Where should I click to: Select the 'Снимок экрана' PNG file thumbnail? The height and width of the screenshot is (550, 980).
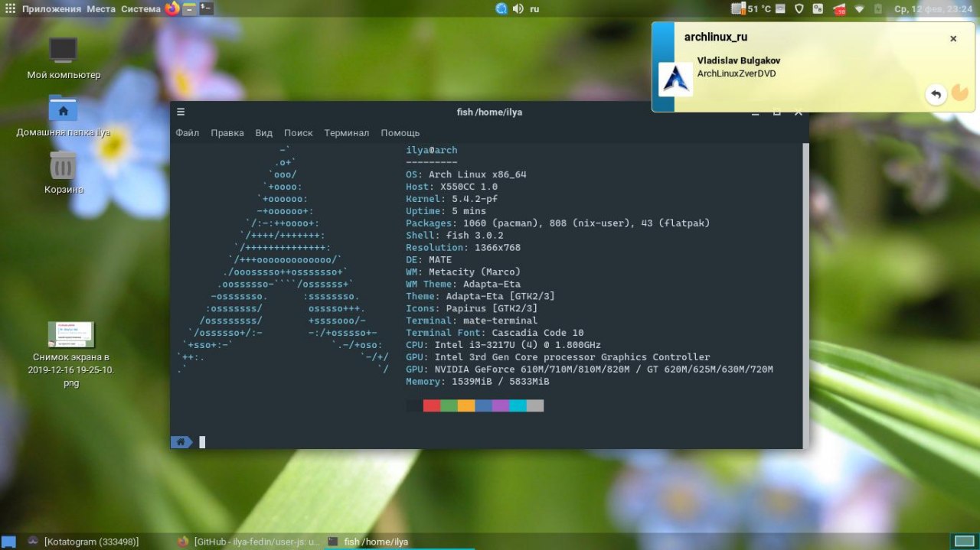point(70,334)
